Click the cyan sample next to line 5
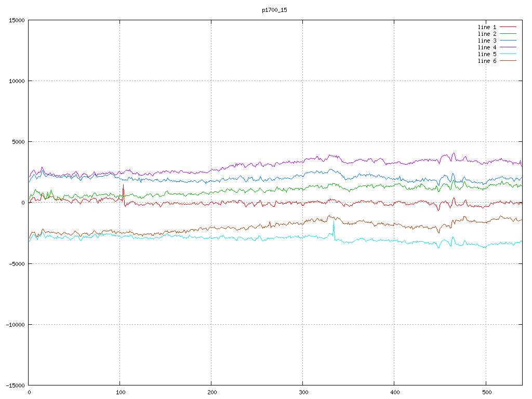 click(x=508, y=54)
